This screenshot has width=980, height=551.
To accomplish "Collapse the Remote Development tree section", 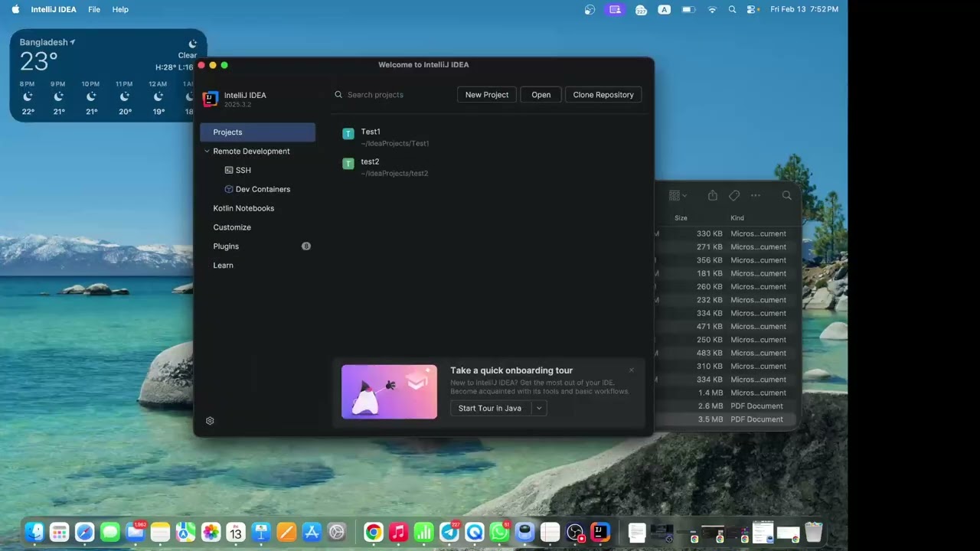I will 207,152.
